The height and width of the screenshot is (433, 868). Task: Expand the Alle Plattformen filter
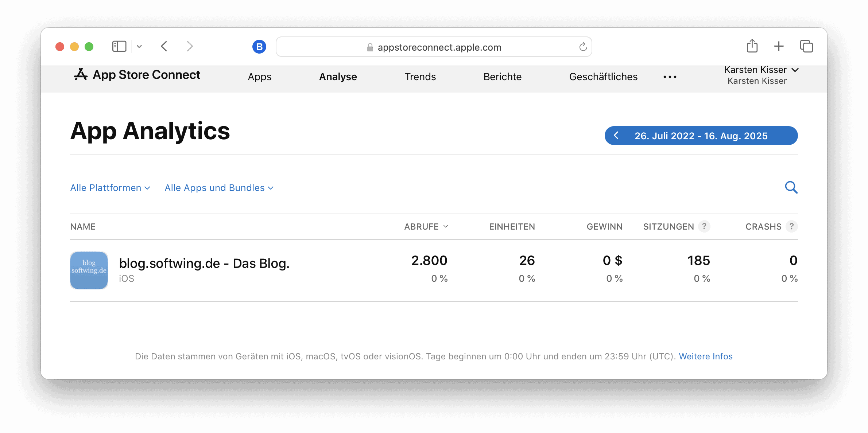click(110, 188)
